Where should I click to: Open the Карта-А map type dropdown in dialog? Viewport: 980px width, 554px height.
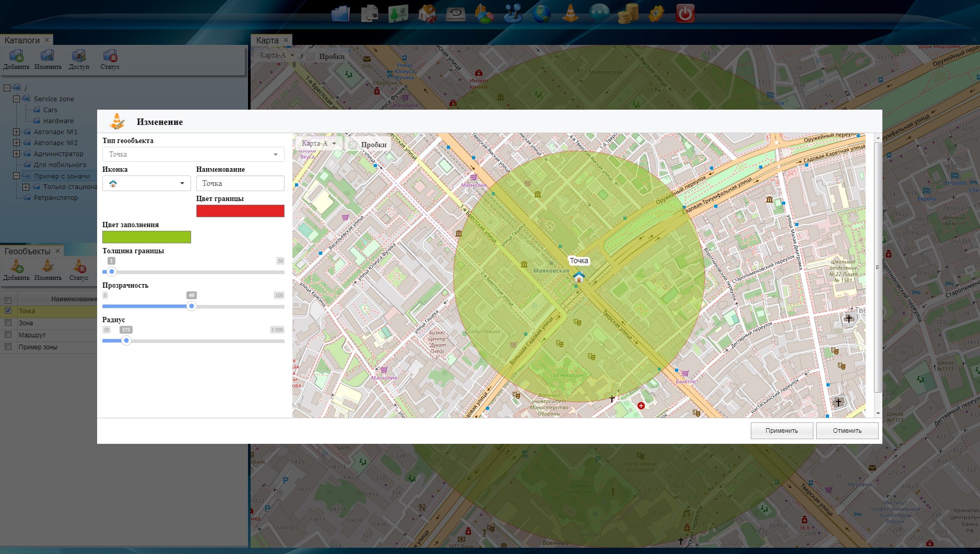pos(318,143)
